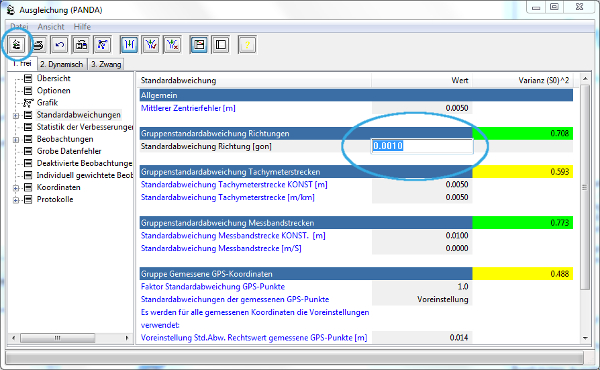Select Individuell gewichtete Beob. node

(84, 175)
